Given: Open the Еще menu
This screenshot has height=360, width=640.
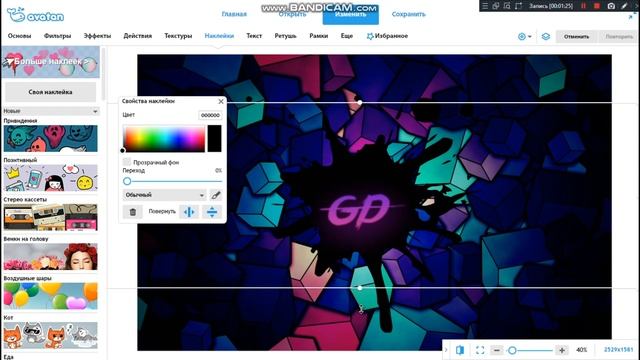Looking at the screenshot, I should click(347, 36).
